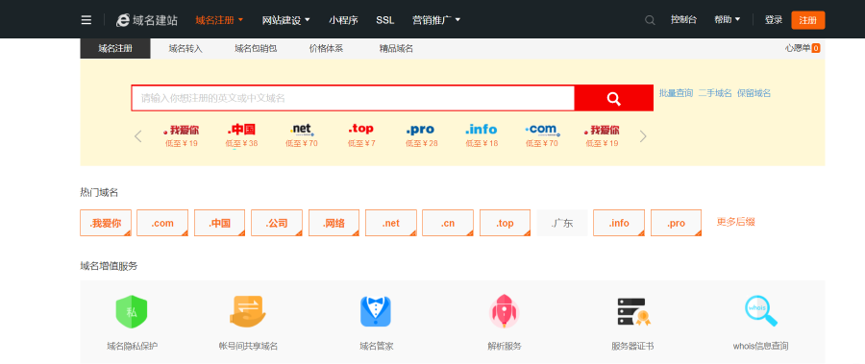The image size is (865, 364).
Task: Toggle the .公司 hot domain box
Action: pyautogui.click(x=277, y=223)
